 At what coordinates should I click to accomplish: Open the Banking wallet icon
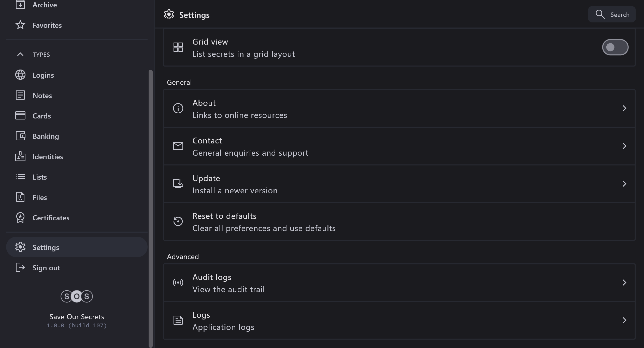pyautogui.click(x=20, y=136)
